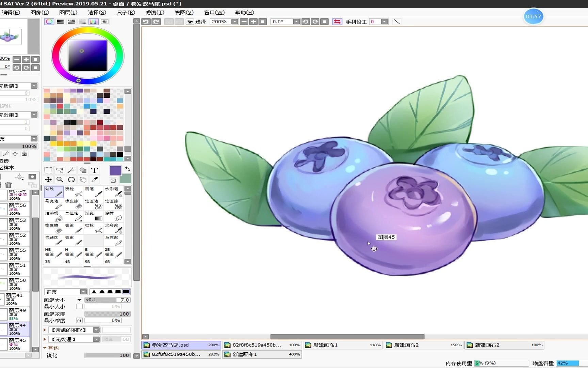Click the green background color swatch
588x368 pixels.
125,179
